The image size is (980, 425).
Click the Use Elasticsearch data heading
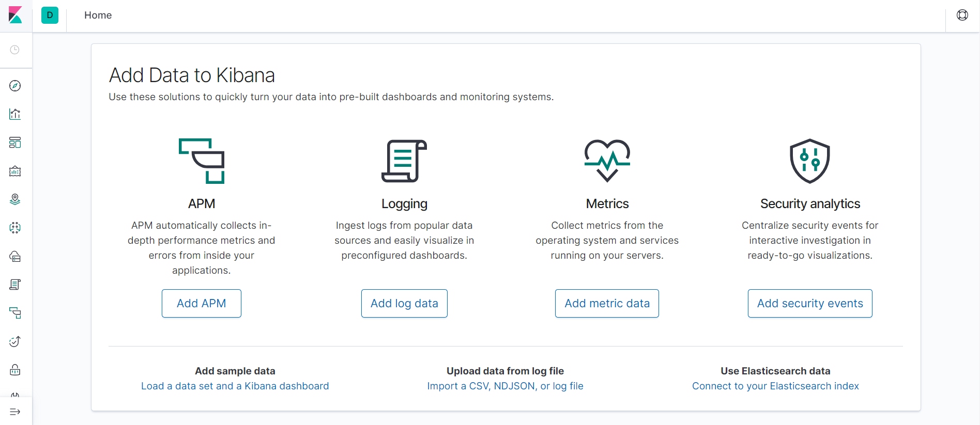pyautogui.click(x=775, y=371)
